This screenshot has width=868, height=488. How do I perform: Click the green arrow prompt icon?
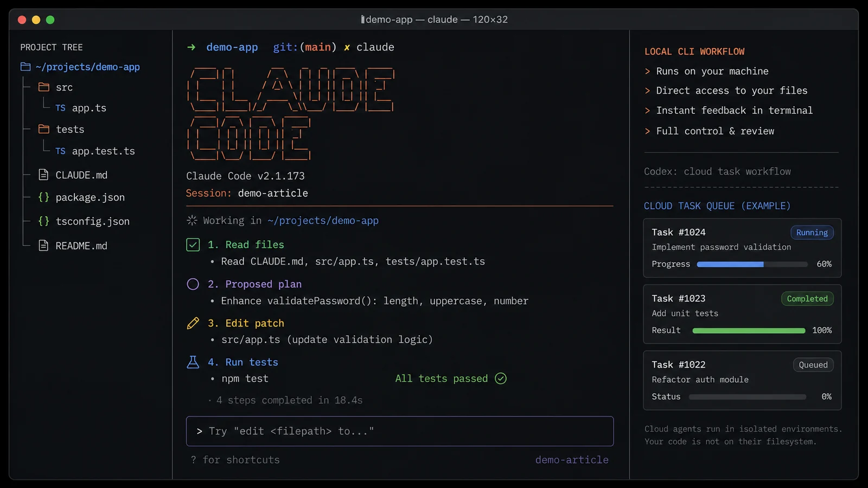point(191,47)
